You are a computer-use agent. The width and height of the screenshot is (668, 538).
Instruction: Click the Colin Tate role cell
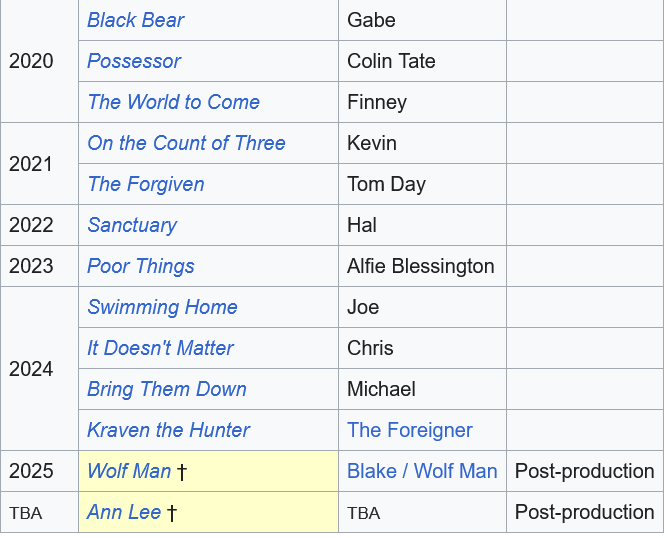point(391,61)
